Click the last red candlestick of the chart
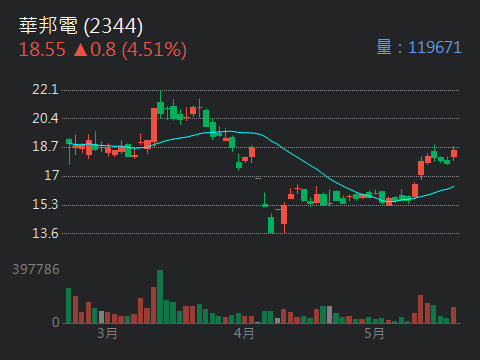 coord(454,153)
